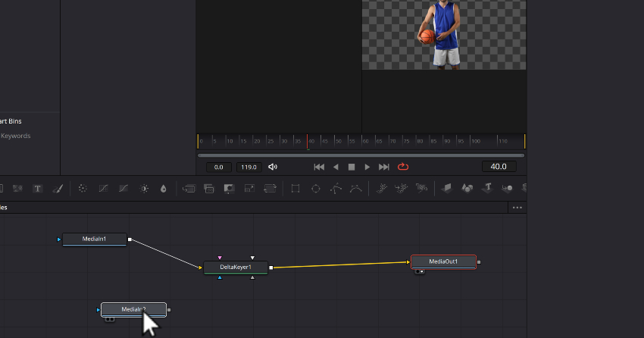The width and height of the screenshot is (644, 338).
Task: Click the Keywords item in sidebar
Action: click(x=16, y=136)
